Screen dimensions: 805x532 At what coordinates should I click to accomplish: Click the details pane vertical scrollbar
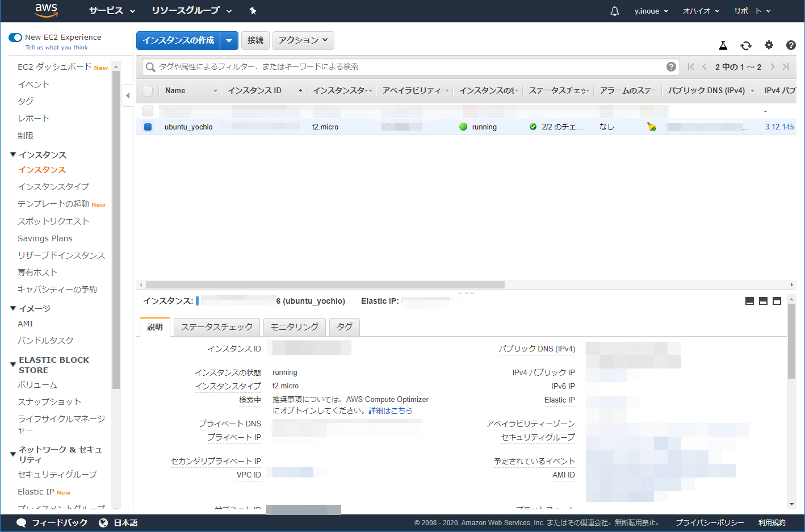[791, 341]
